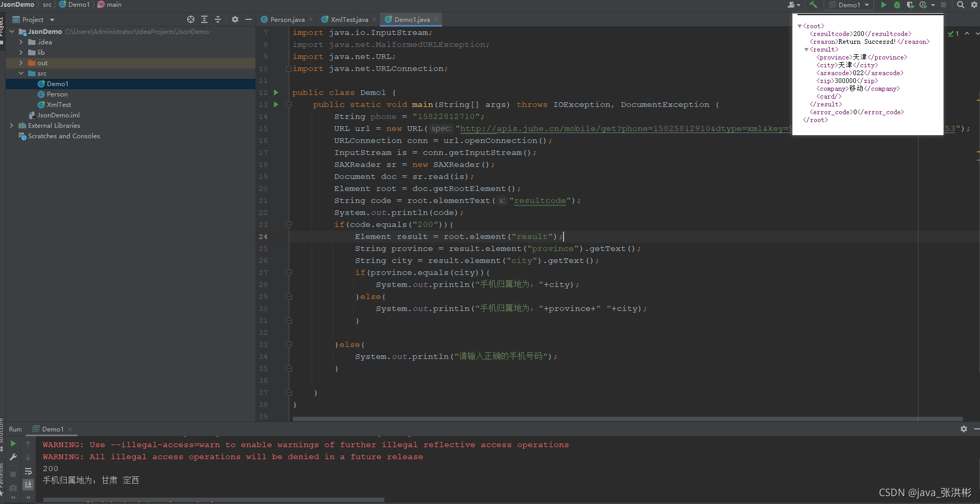The image size is (980, 504).
Task: Toggle scroll to end in Run console
Action: coord(28,485)
